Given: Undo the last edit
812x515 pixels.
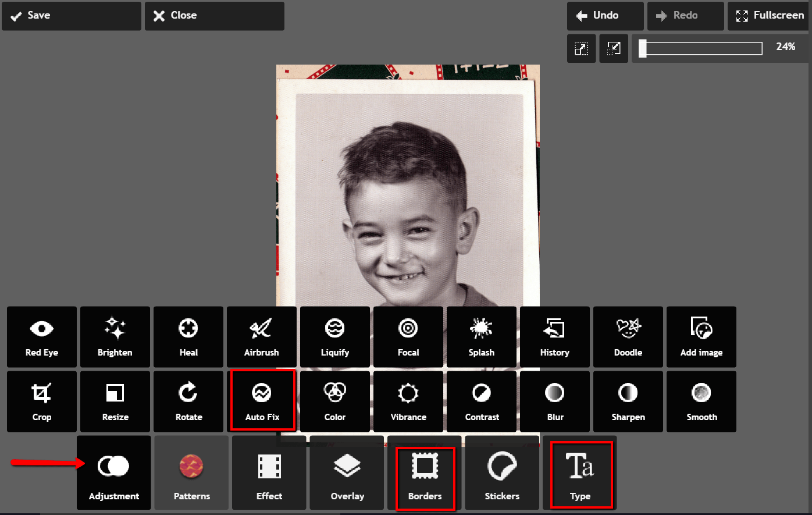Looking at the screenshot, I should pos(605,16).
